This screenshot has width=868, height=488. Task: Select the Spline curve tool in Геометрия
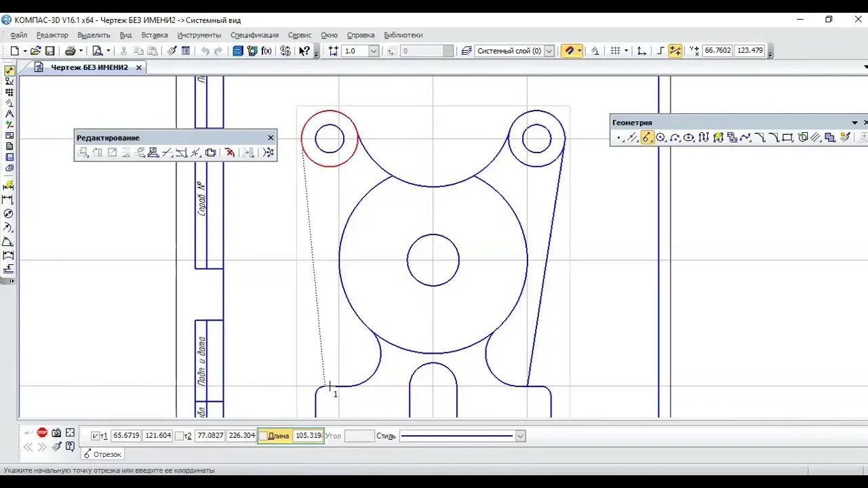click(745, 138)
